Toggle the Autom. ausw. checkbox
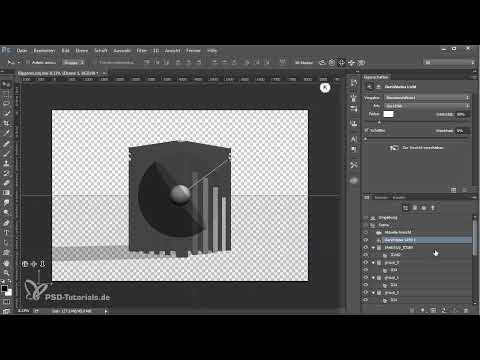Screen dimensions: 480x360 pyautogui.click(x=28, y=62)
